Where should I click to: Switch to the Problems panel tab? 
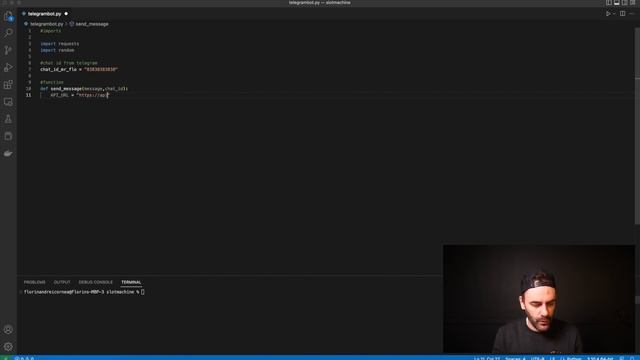pos(35,282)
